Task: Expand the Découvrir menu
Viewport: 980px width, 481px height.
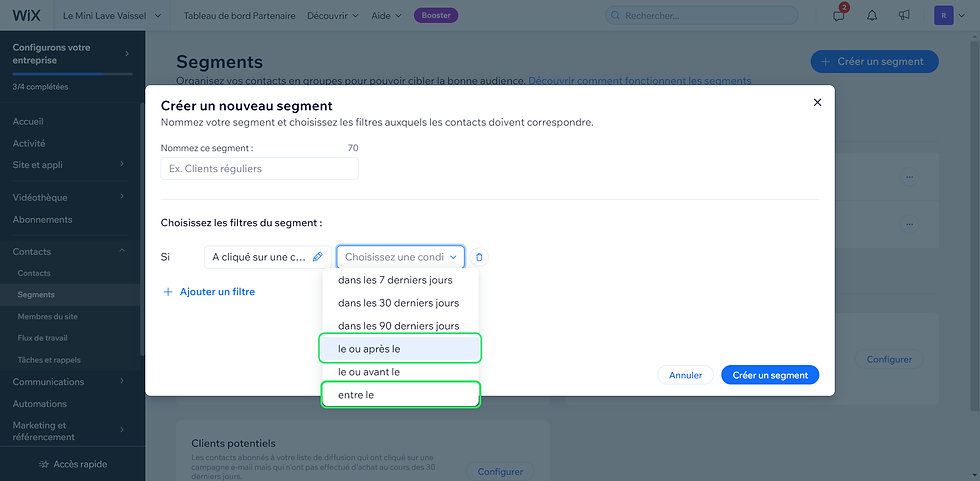Action: point(332,16)
